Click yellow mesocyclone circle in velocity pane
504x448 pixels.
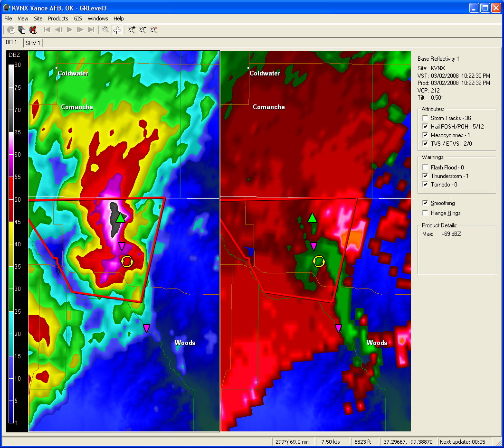coord(319,261)
